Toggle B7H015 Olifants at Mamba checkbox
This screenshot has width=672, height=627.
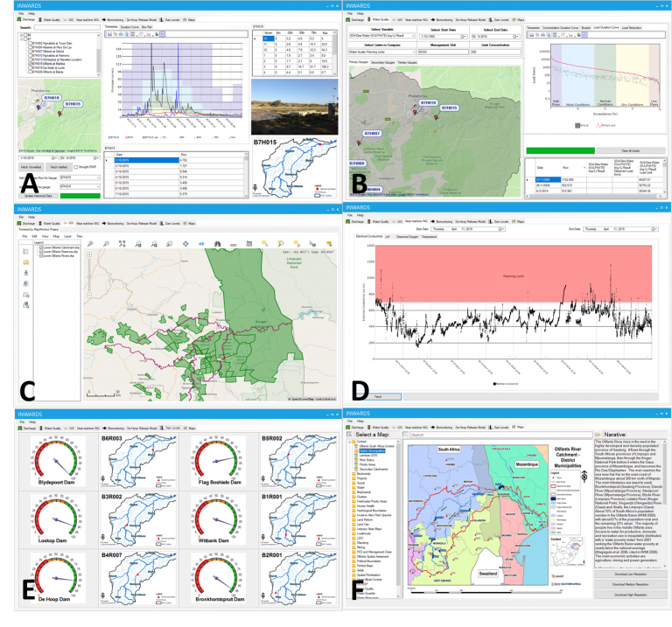pyautogui.click(x=31, y=63)
